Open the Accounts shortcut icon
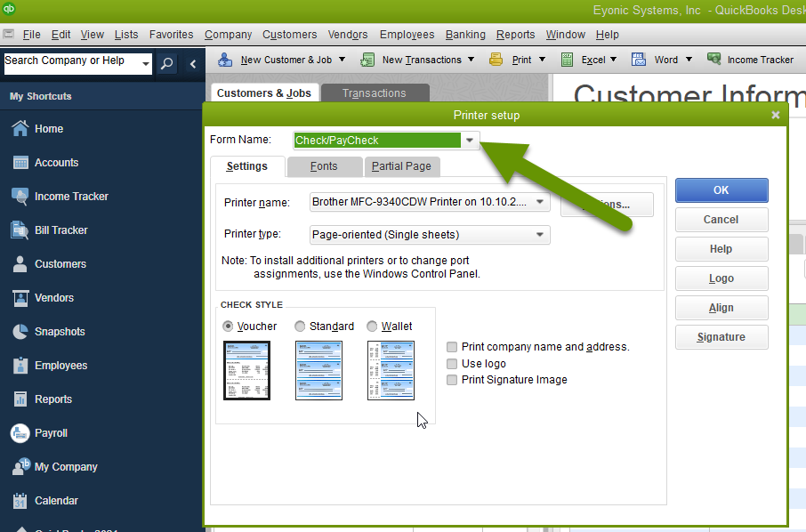 click(x=20, y=163)
